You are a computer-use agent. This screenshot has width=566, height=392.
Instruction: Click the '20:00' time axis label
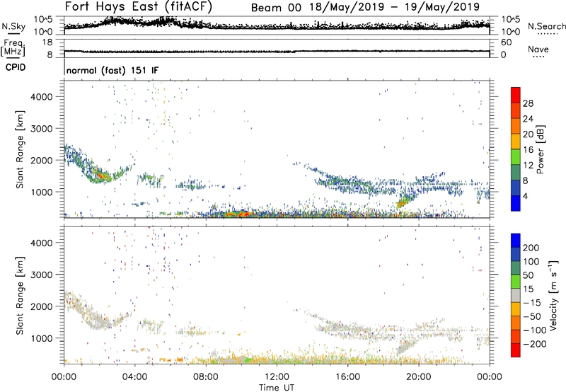coord(419,377)
